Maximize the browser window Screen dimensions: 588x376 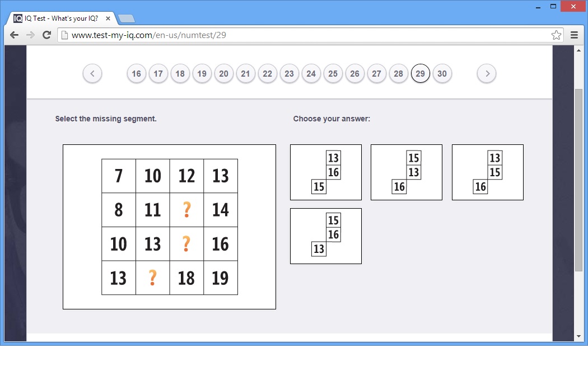point(553,6)
